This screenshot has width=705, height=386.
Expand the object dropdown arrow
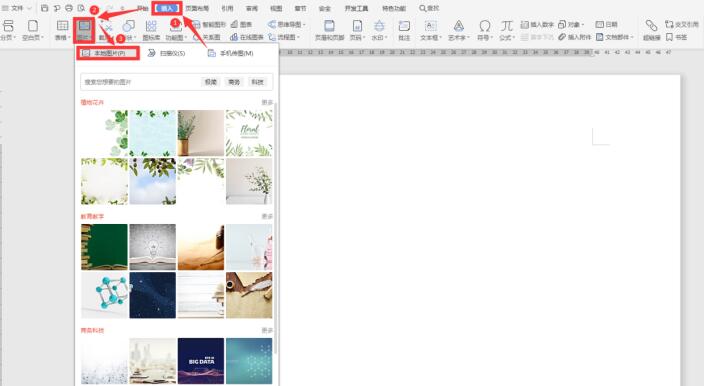(583, 25)
